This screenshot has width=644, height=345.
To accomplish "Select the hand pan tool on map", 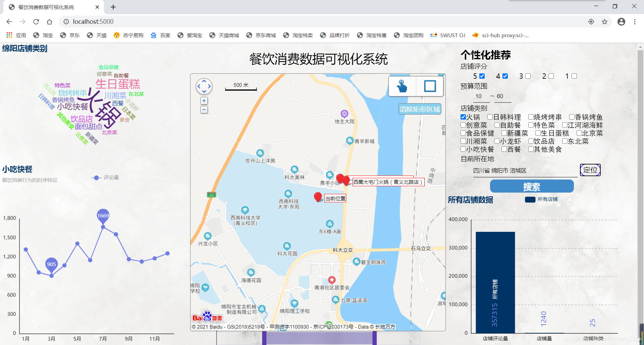I will coord(402,86).
